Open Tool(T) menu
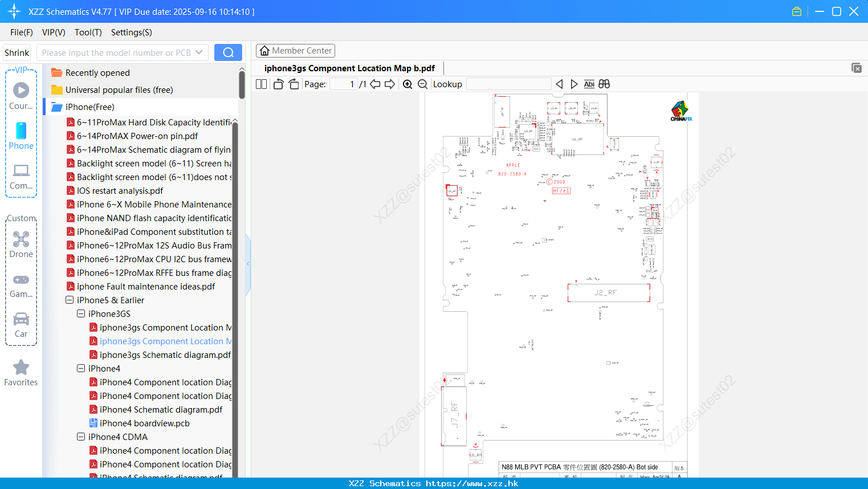The image size is (868, 489). tap(88, 32)
